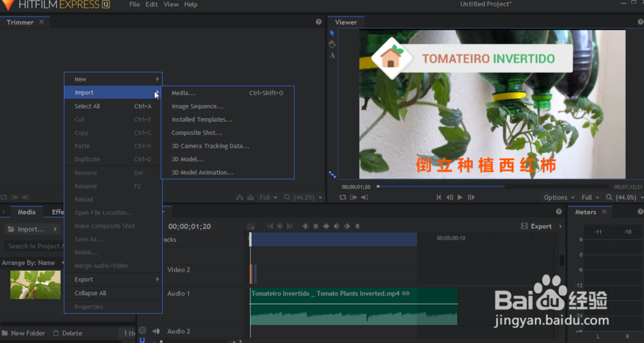
Task: Expand Export submenu in context menu
Action: [x=113, y=279]
